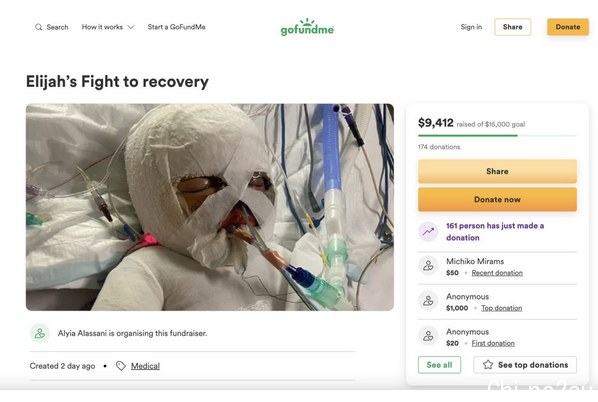This screenshot has height=402, width=598.
Task: Click the Share button in the header
Action: [x=513, y=27]
